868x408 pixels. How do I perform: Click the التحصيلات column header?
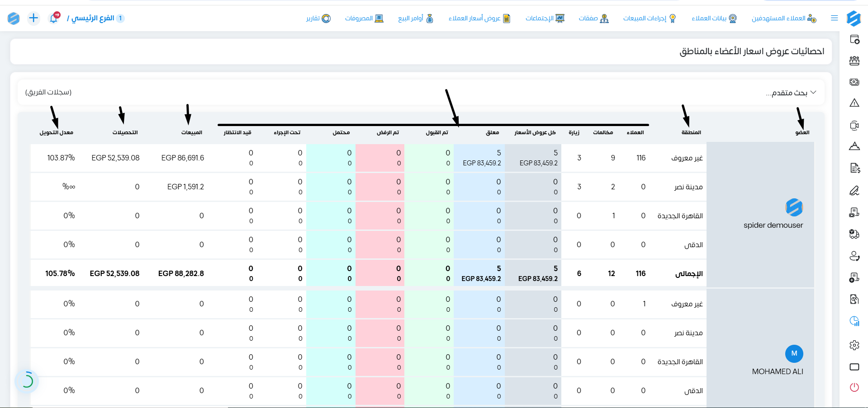click(125, 132)
